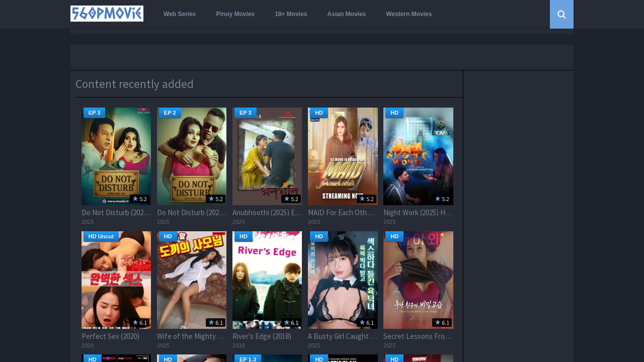Open the Do Not Disturb EP 3 poster

[116, 156]
